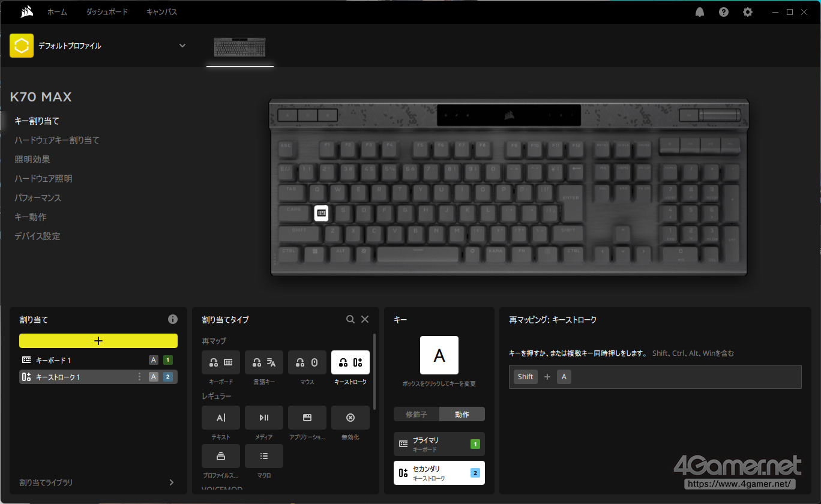Click the 割り当てタイプ panel scrollbar
Viewport: 821px width, 504px height.
pos(374,372)
